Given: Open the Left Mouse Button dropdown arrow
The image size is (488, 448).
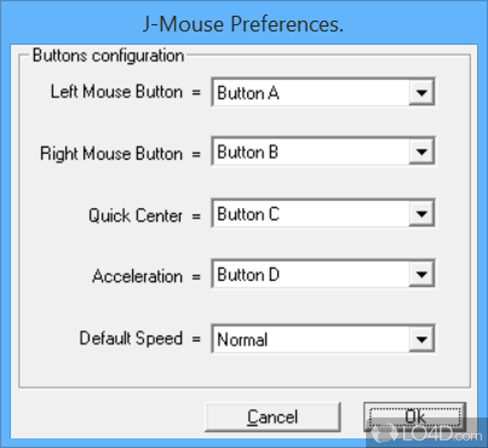Looking at the screenshot, I should (421, 93).
